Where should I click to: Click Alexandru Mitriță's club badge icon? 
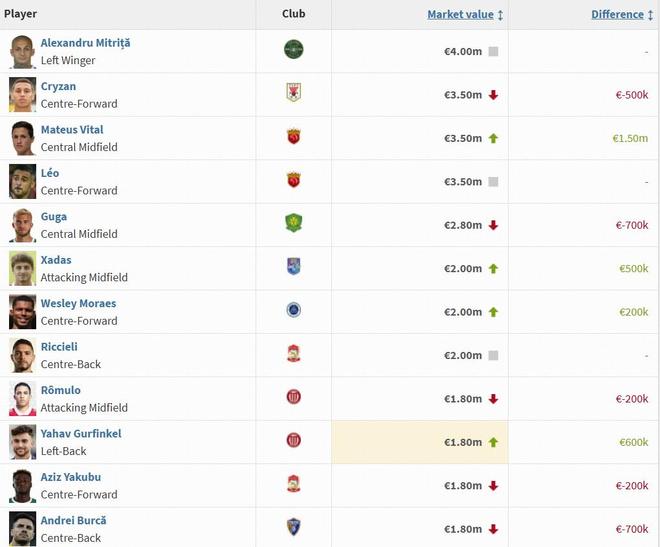coord(293,50)
